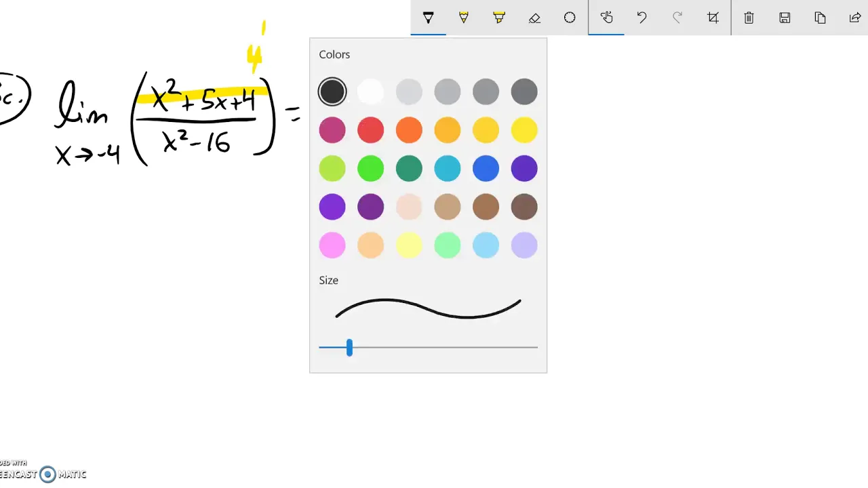Select the pencil tool

[x=464, y=18]
